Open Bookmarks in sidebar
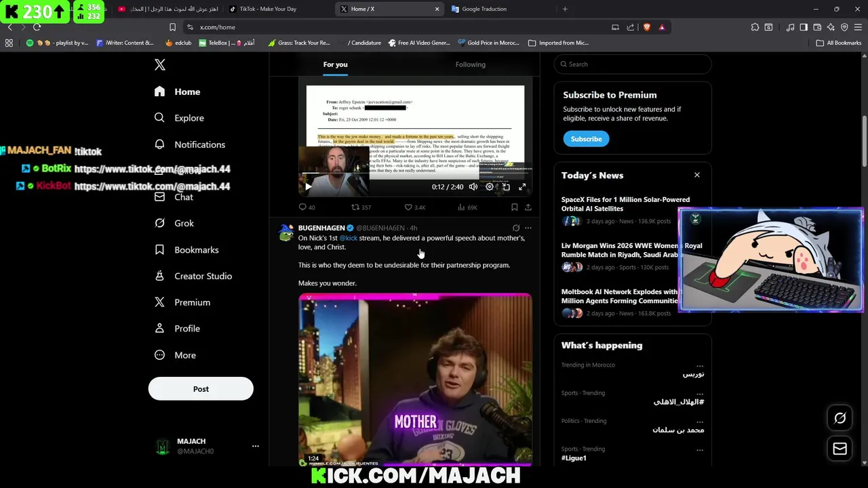 (x=186, y=249)
